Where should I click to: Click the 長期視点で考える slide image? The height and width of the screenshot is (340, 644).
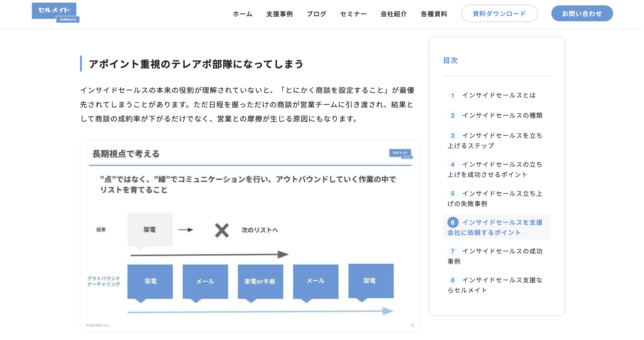250,236
